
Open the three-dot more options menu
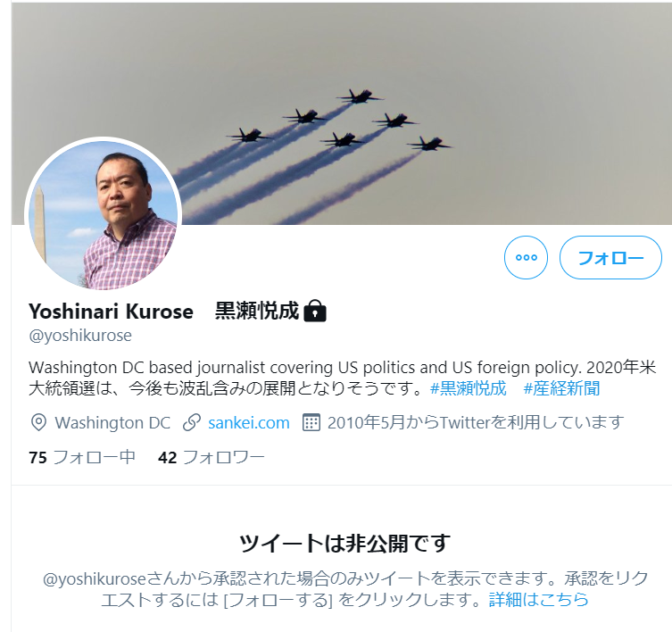click(526, 257)
